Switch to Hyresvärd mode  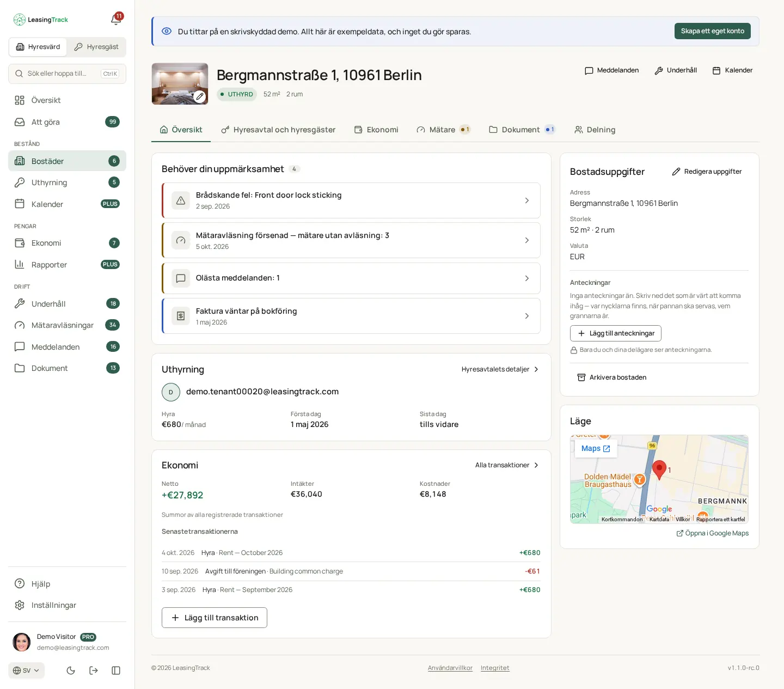38,47
